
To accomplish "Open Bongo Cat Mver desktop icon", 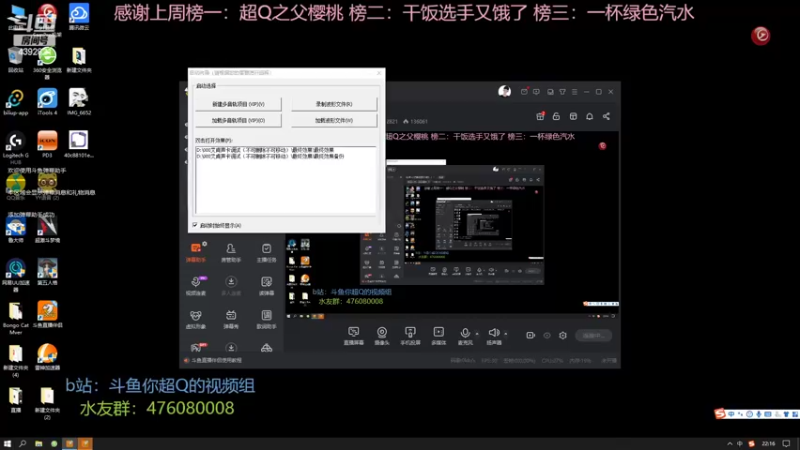I will [x=16, y=318].
